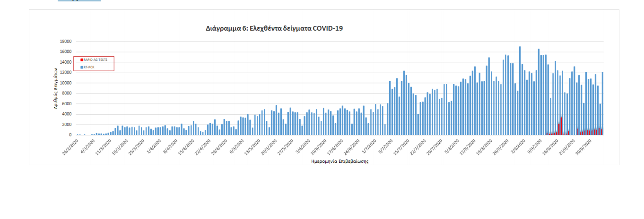Click the 18000 y-axis value label
This screenshot has height=219, width=644.
tap(65, 42)
